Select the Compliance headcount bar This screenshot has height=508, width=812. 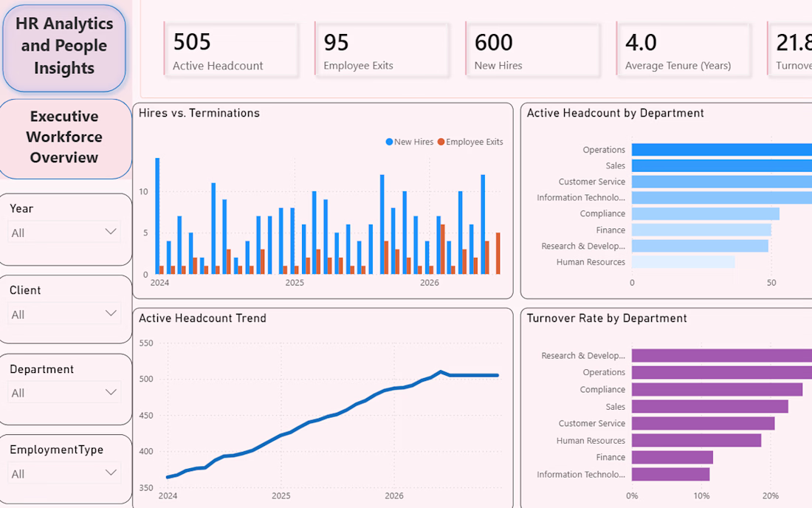click(705, 214)
